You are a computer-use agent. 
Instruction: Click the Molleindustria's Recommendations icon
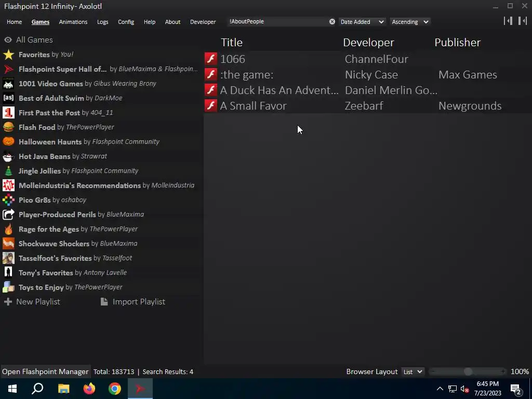[8, 185]
